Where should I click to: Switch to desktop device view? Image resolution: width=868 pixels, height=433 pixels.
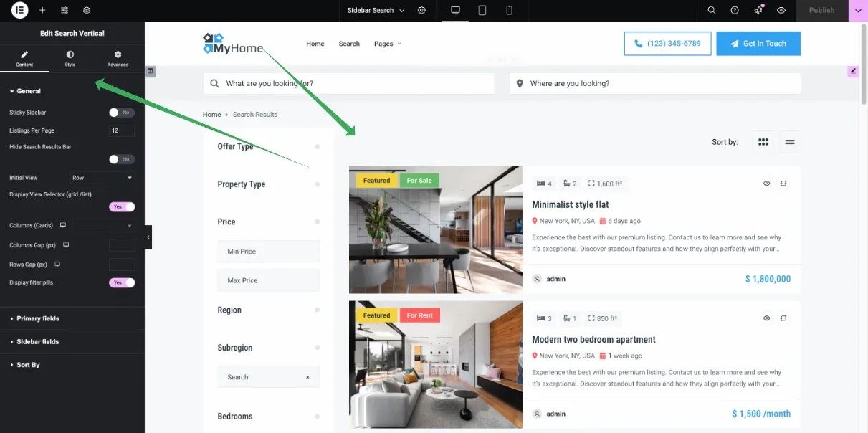[x=455, y=10]
